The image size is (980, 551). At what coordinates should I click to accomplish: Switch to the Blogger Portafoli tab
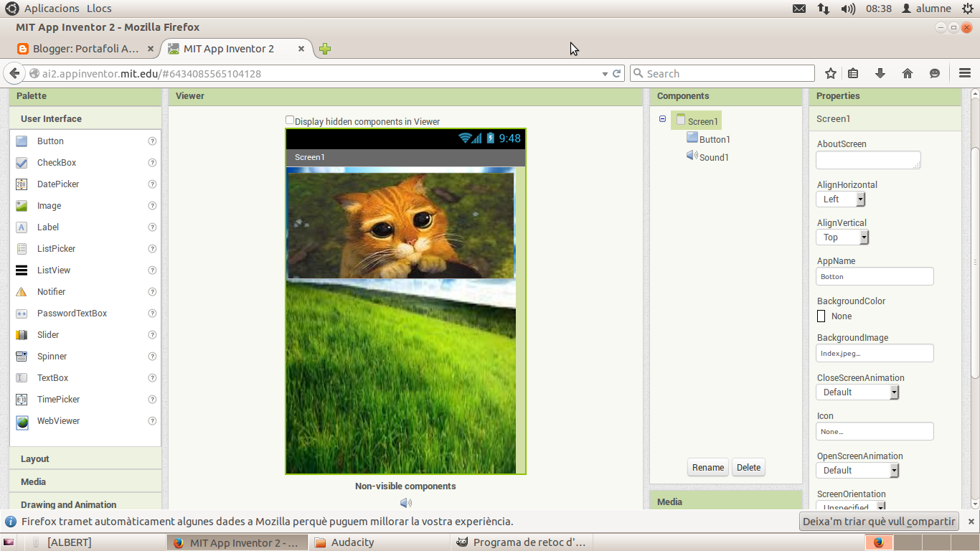(x=86, y=49)
